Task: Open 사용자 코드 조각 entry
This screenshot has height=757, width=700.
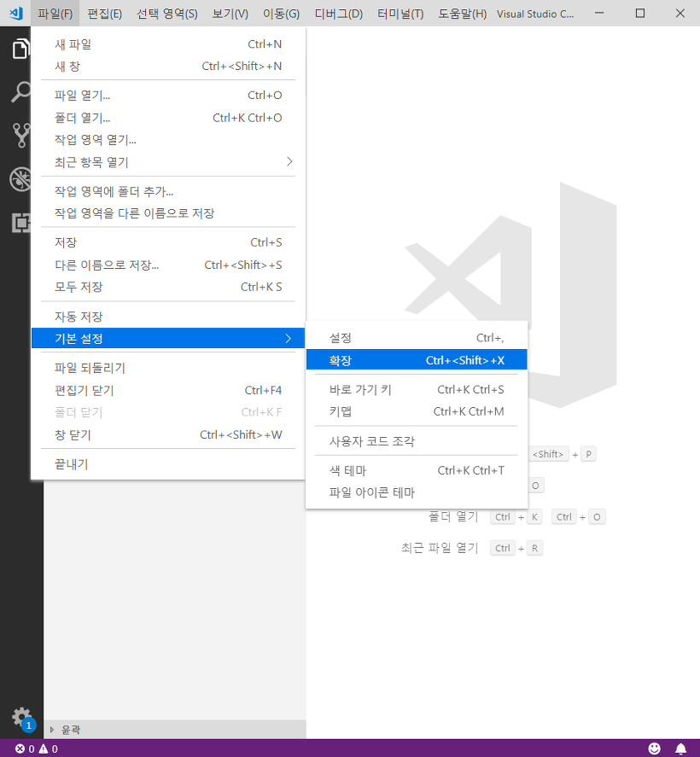Action: point(417,440)
